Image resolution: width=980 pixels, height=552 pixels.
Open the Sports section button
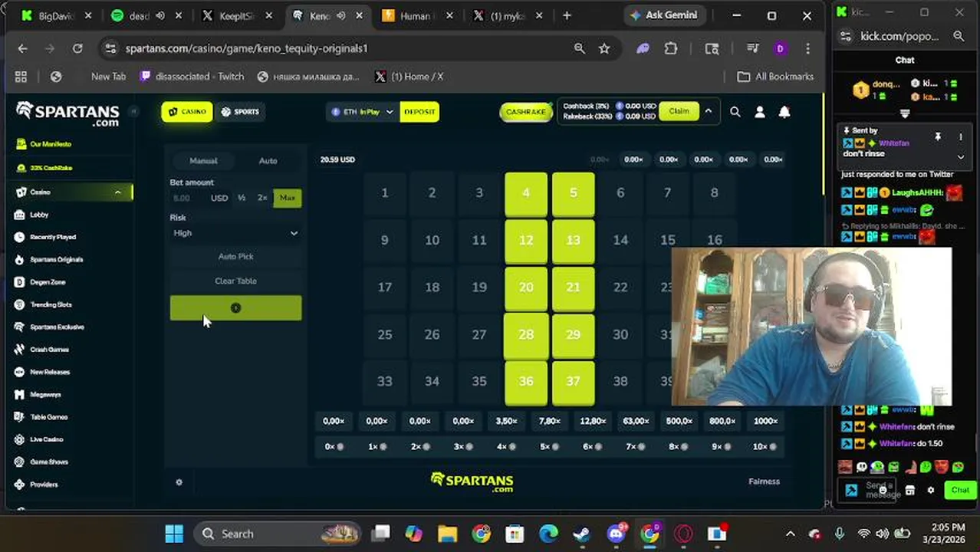click(240, 112)
